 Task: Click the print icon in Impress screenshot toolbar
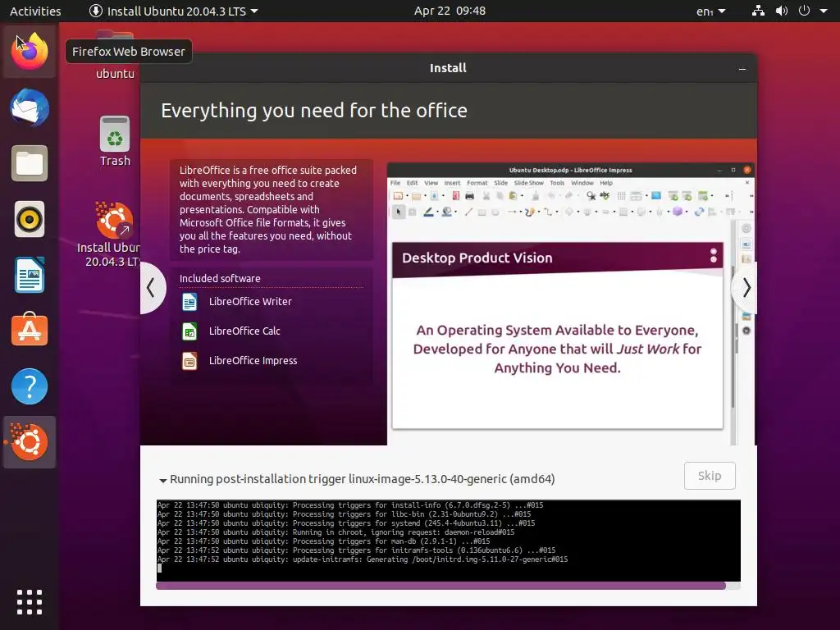click(470, 196)
